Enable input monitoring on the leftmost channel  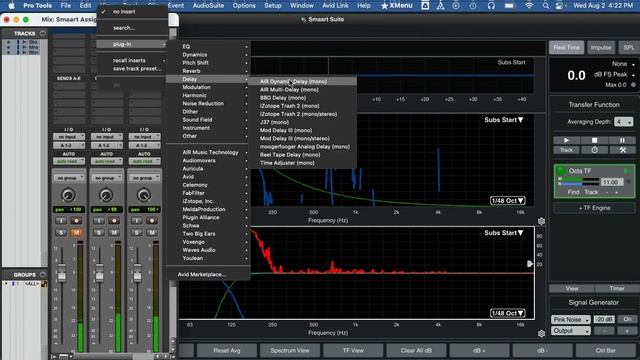click(61, 221)
